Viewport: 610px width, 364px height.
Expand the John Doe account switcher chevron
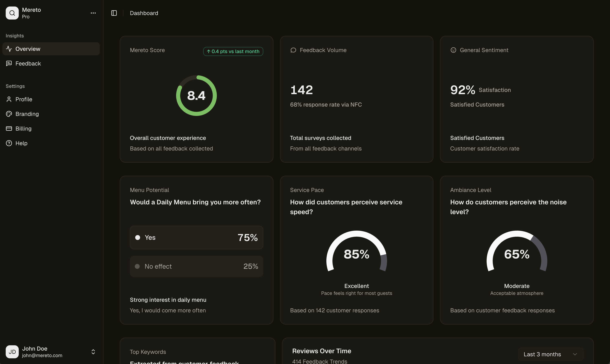tap(93, 352)
